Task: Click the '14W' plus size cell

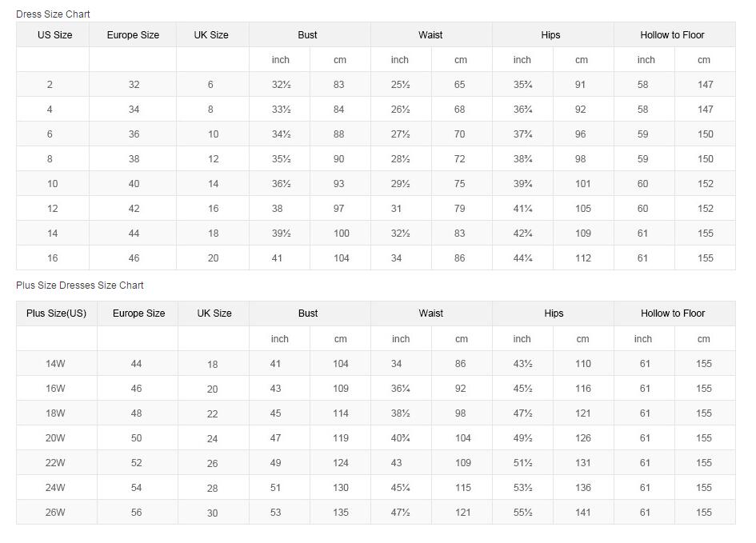Action: point(55,364)
